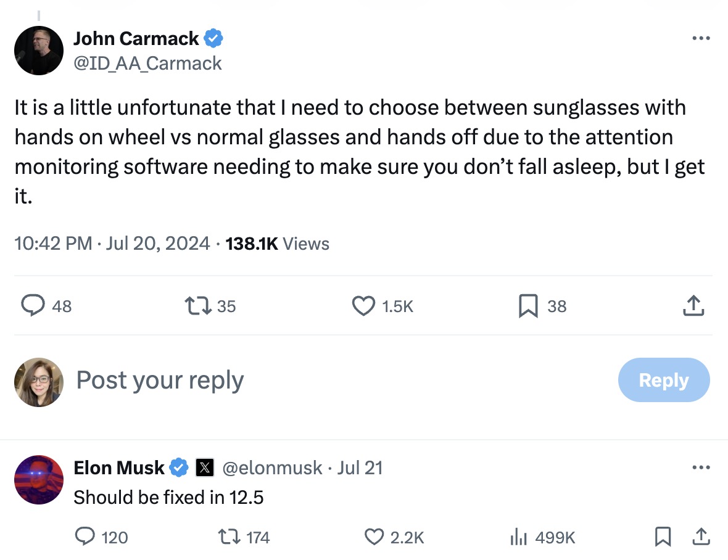Screen dimensions: 728x560
Task: View analytics for Elon Musk's reply 499K
Action: [x=542, y=537]
